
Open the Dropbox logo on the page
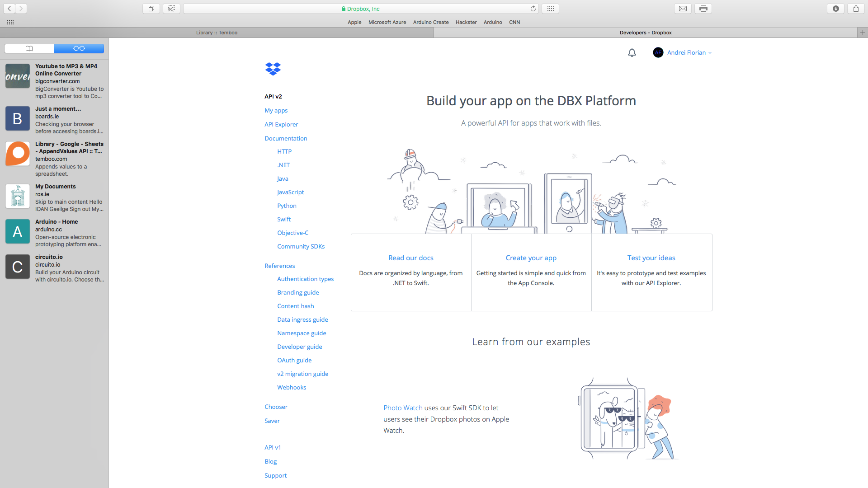click(x=273, y=69)
